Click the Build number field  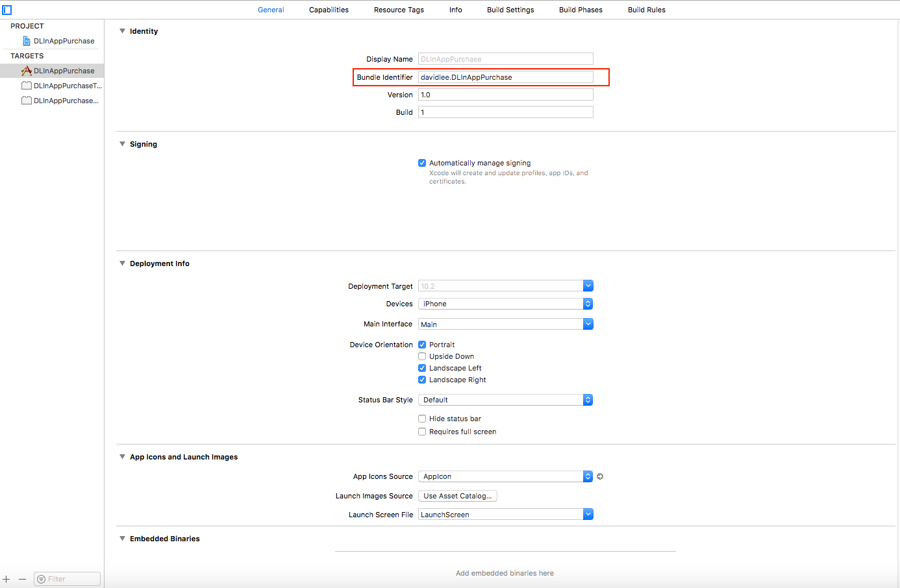(x=506, y=112)
